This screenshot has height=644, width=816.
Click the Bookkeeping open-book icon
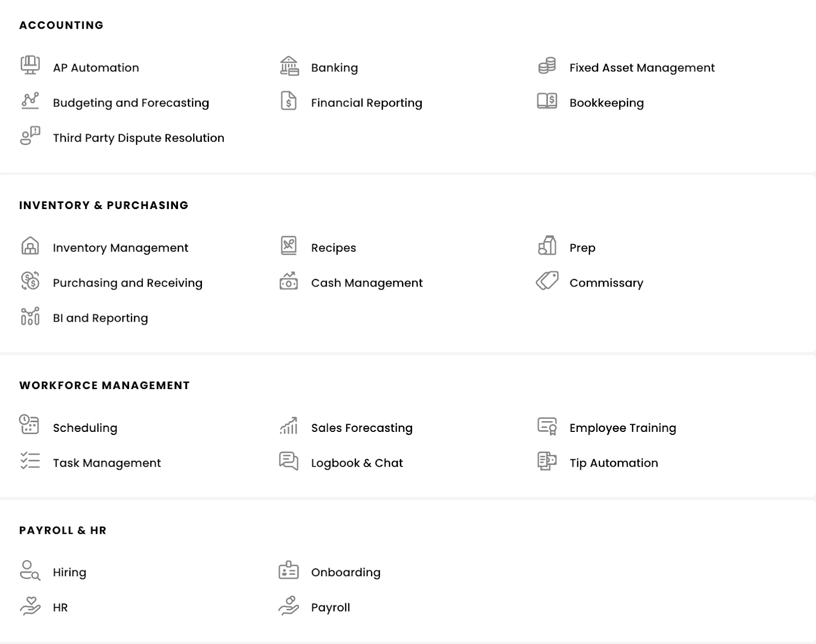point(547,101)
